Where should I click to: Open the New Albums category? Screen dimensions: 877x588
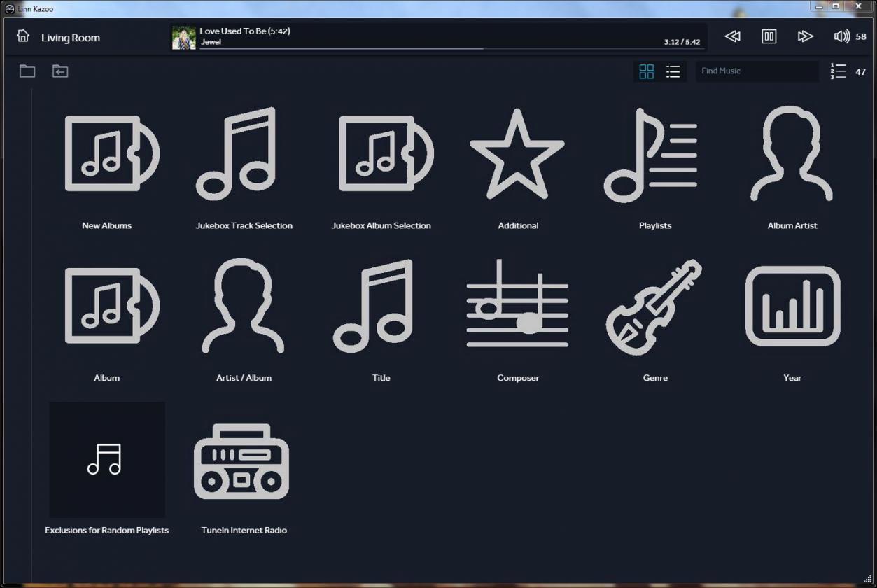107,154
